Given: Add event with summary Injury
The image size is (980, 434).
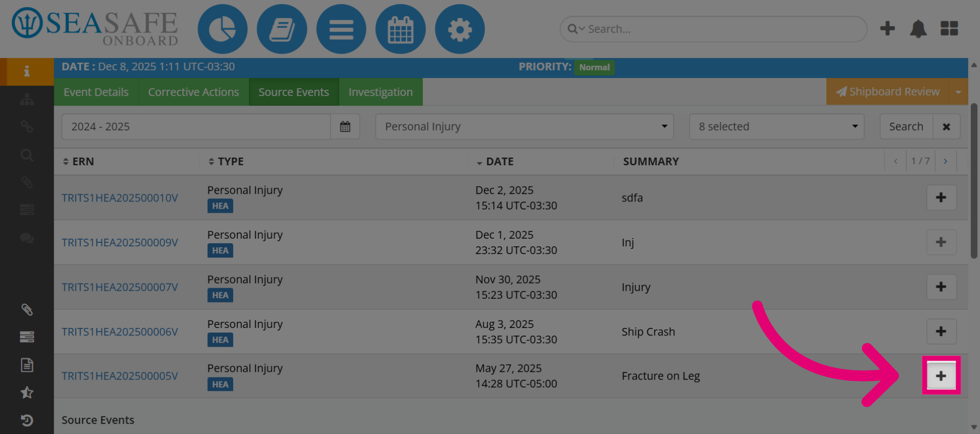Looking at the screenshot, I should point(941,287).
